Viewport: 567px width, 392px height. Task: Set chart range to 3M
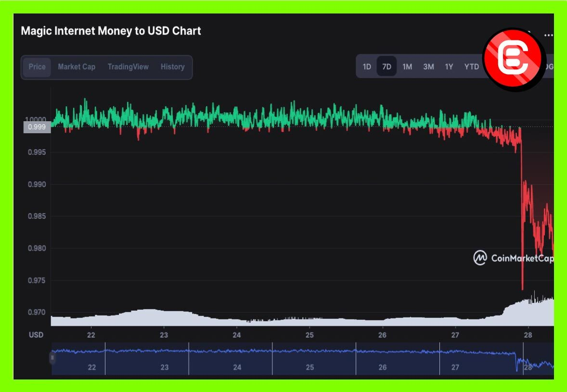coord(428,67)
